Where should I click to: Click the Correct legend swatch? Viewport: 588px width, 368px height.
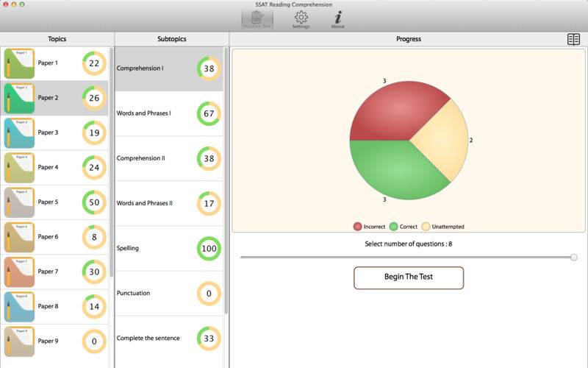(x=393, y=227)
